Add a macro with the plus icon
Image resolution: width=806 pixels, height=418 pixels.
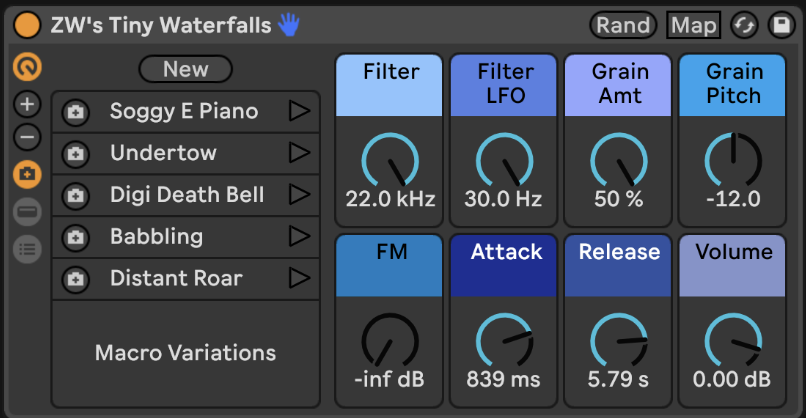pos(27,104)
